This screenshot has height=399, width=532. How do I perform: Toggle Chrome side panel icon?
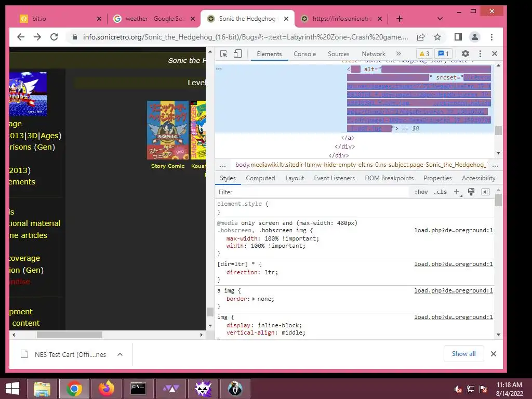point(458,37)
